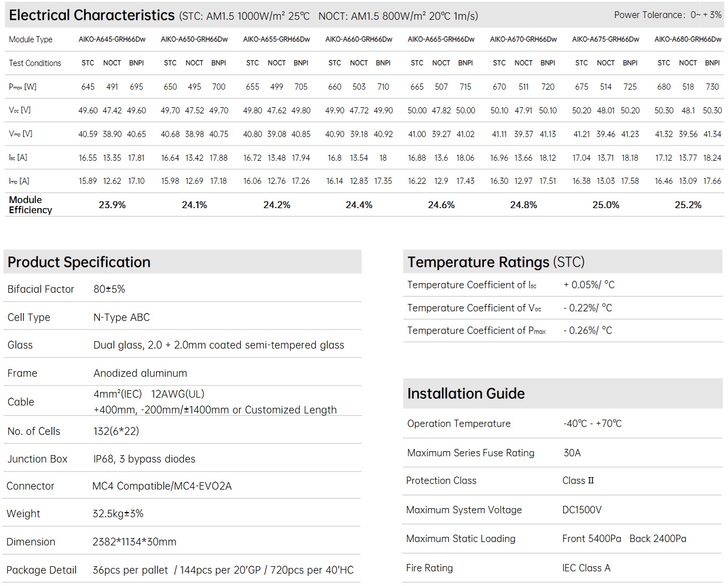Select the '4mm²(IEC) 12AWG(UL)' cable line
Image resolution: width=728 pixels, height=586 pixels.
coord(149,394)
